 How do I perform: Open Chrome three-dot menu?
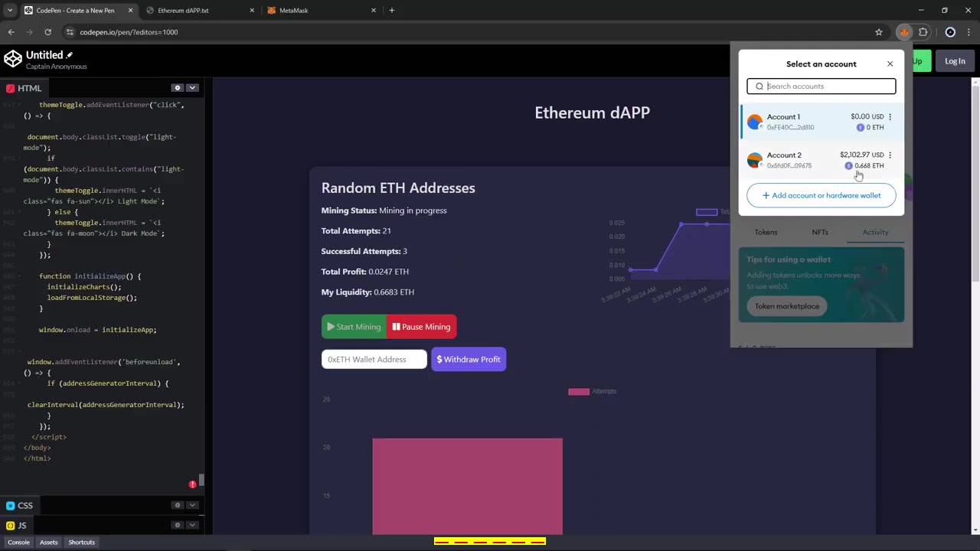(x=969, y=32)
